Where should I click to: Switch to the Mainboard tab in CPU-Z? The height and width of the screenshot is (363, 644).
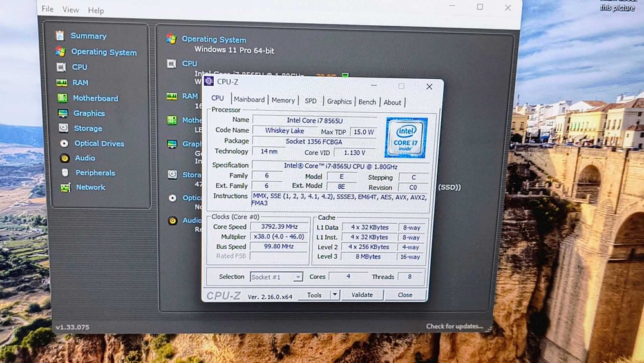249,99
